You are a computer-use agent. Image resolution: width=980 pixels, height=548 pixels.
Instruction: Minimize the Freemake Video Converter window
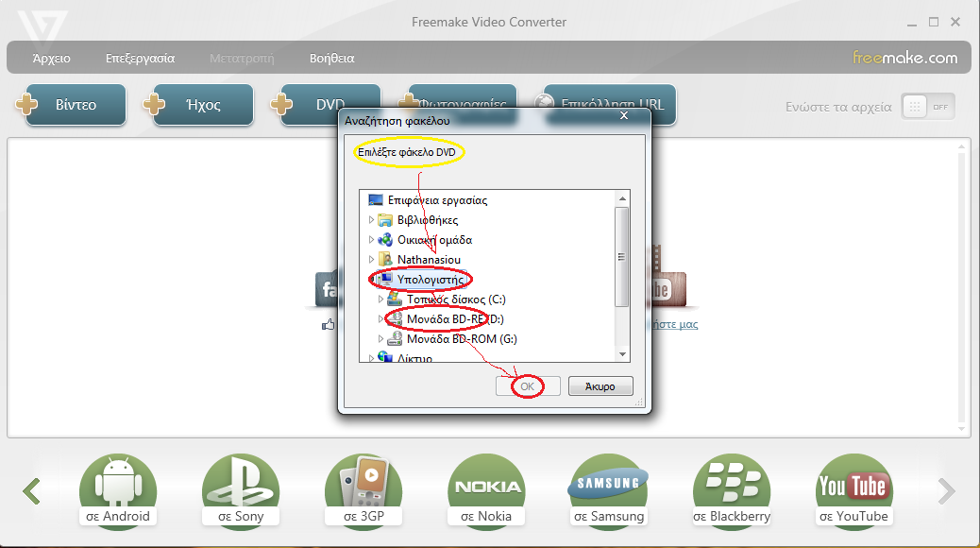pyautogui.click(x=912, y=23)
